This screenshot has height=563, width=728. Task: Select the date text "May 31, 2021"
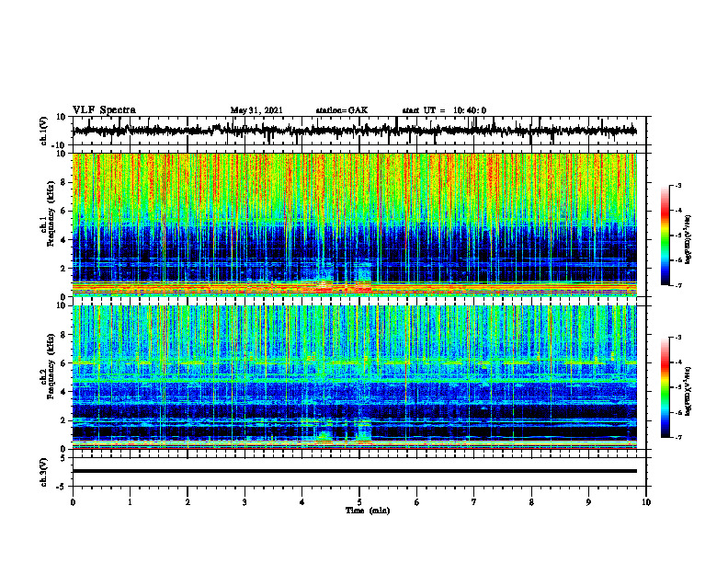[x=256, y=110]
